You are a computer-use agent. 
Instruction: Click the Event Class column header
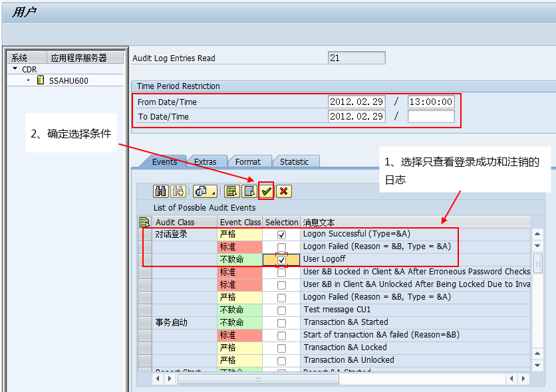[240, 223]
